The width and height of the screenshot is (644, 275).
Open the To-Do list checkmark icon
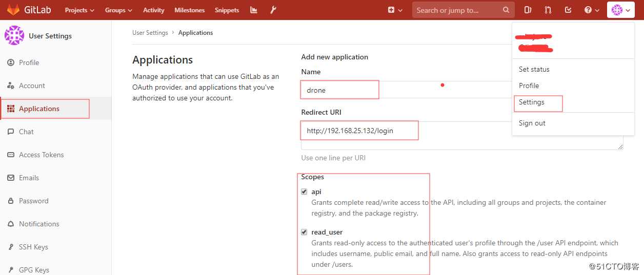click(x=568, y=10)
